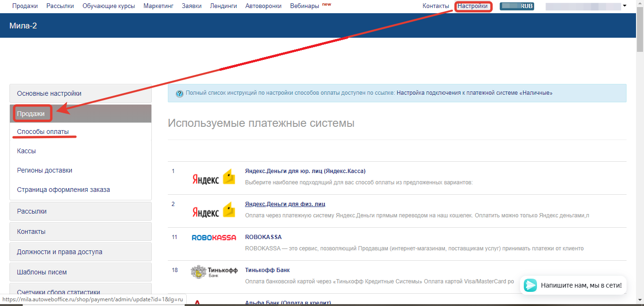The height and width of the screenshot is (306, 644).
Task: Click the ROBOKASSA logo
Action: (x=214, y=238)
